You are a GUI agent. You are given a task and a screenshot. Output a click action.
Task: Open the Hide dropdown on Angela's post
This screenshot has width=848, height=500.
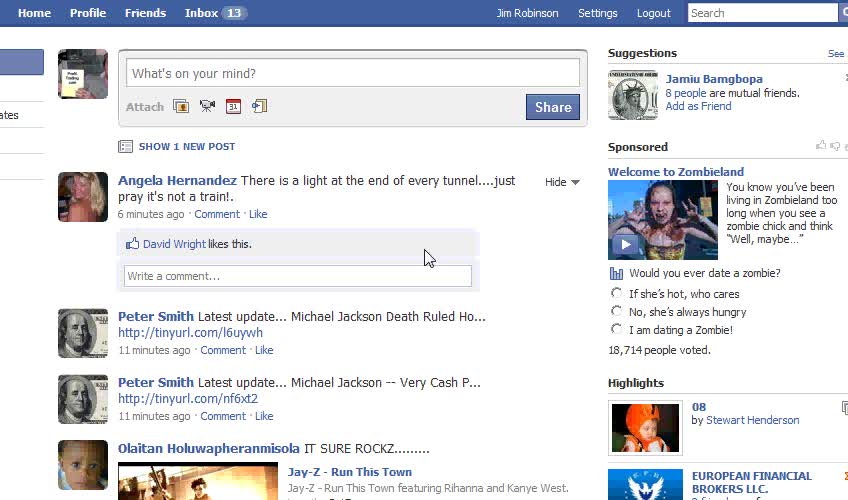[562, 182]
